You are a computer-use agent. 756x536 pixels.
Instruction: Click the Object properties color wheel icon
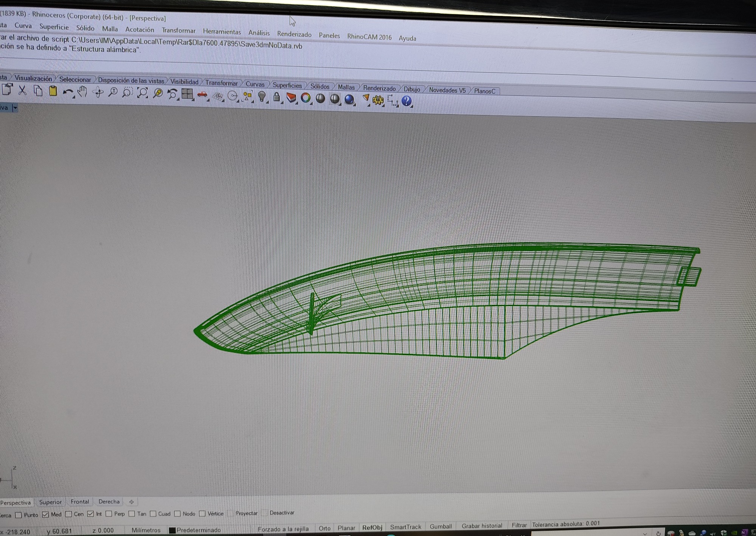pyautogui.click(x=305, y=98)
